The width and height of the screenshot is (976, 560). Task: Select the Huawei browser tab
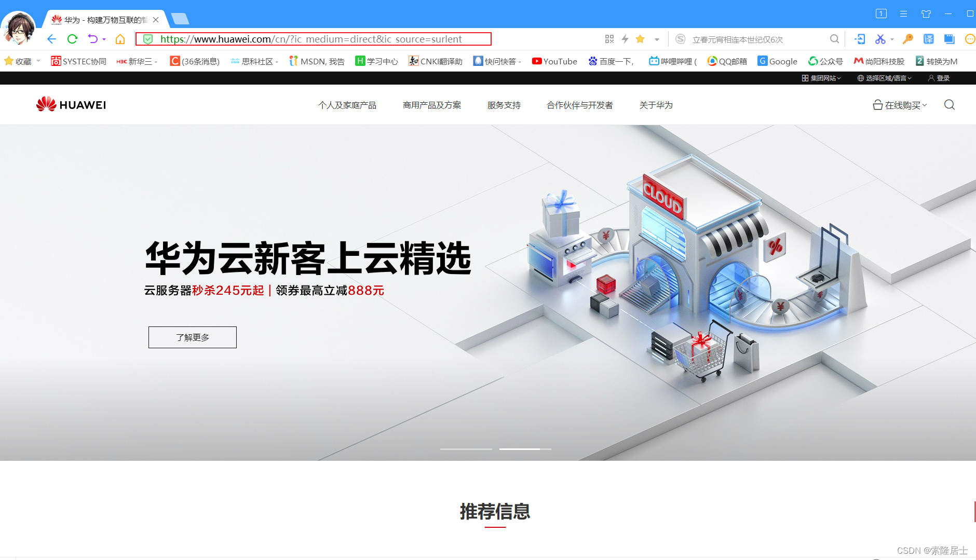pos(105,20)
